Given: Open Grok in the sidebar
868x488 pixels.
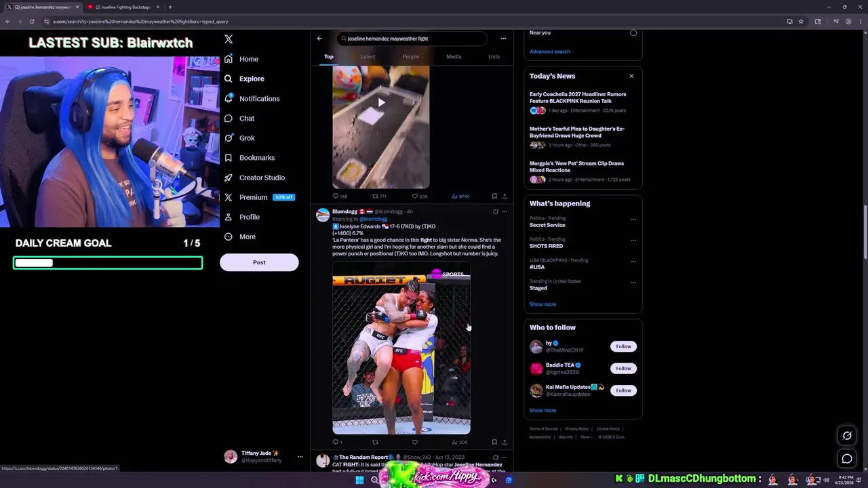Looking at the screenshot, I should pos(239,138).
